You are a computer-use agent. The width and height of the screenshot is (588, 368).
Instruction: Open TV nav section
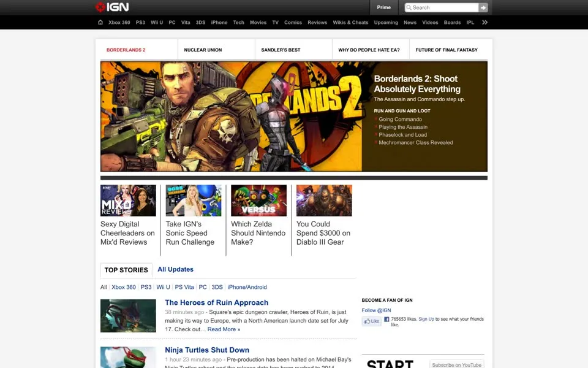pos(275,23)
